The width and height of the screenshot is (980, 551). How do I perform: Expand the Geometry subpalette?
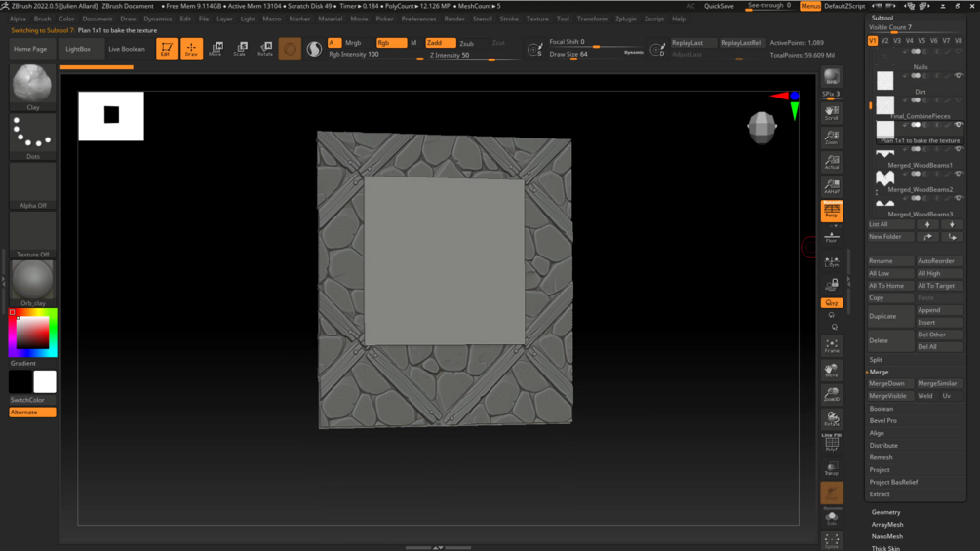885,512
